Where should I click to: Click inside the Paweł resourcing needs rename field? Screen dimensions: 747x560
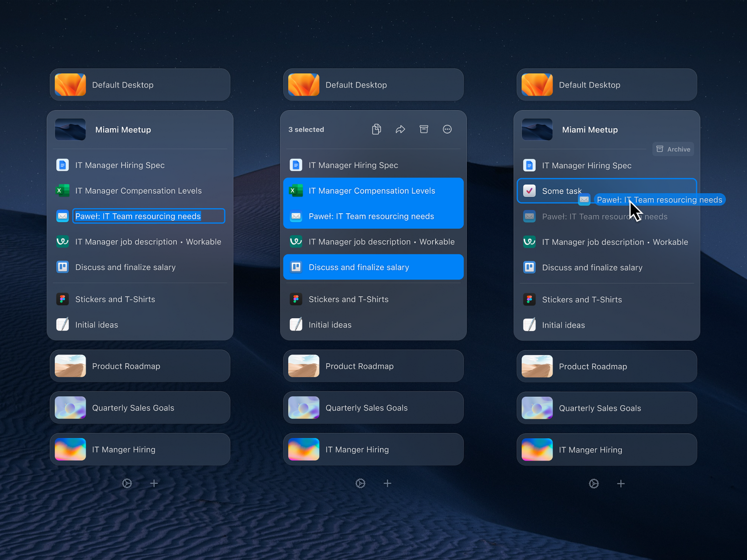click(148, 216)
